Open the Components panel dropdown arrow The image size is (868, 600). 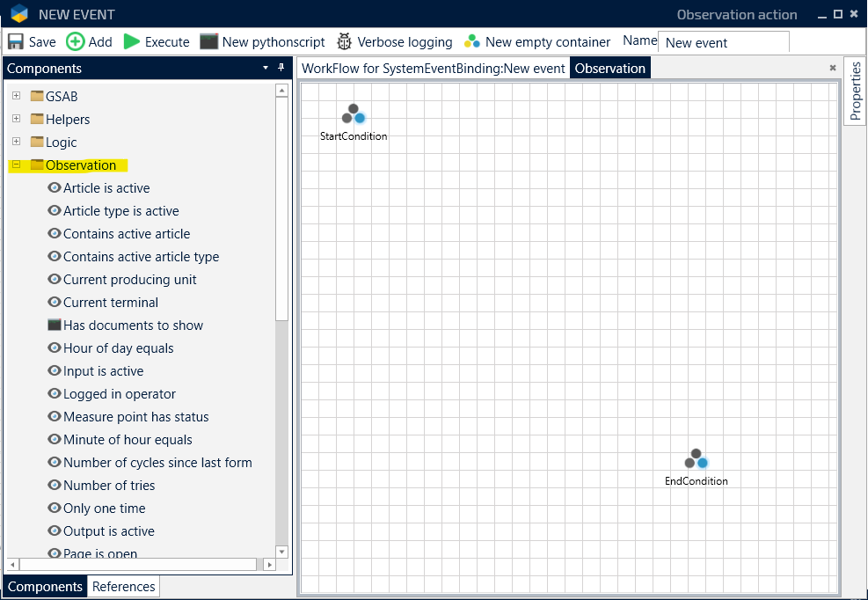[266, 68]
